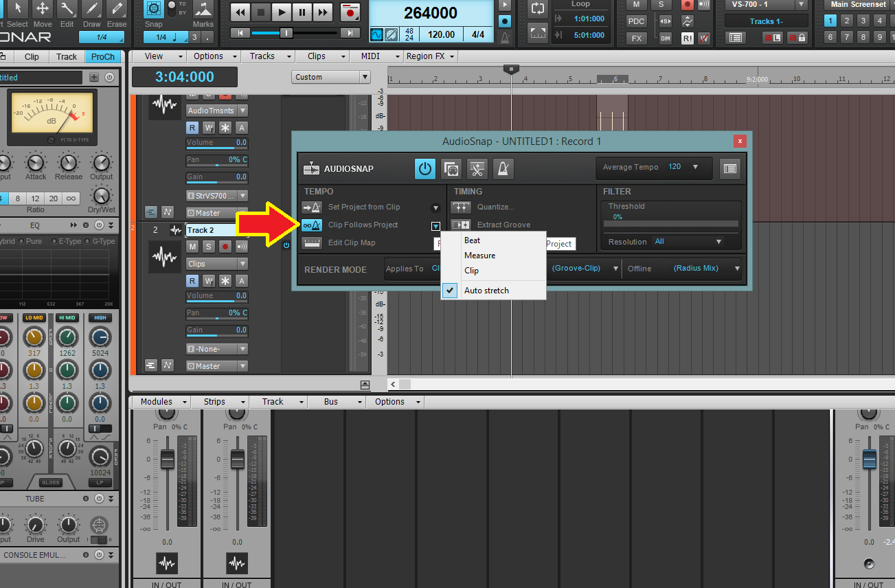Arm the transport Record button

point(350,12)
